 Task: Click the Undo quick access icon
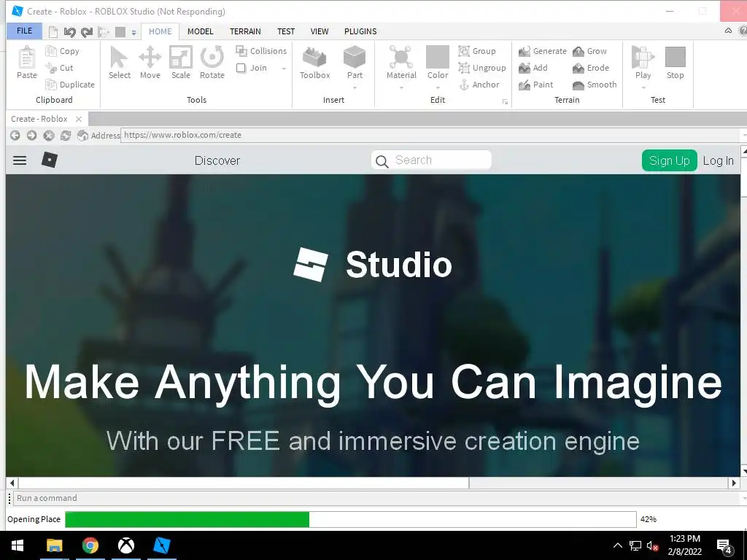pos(69,32)
